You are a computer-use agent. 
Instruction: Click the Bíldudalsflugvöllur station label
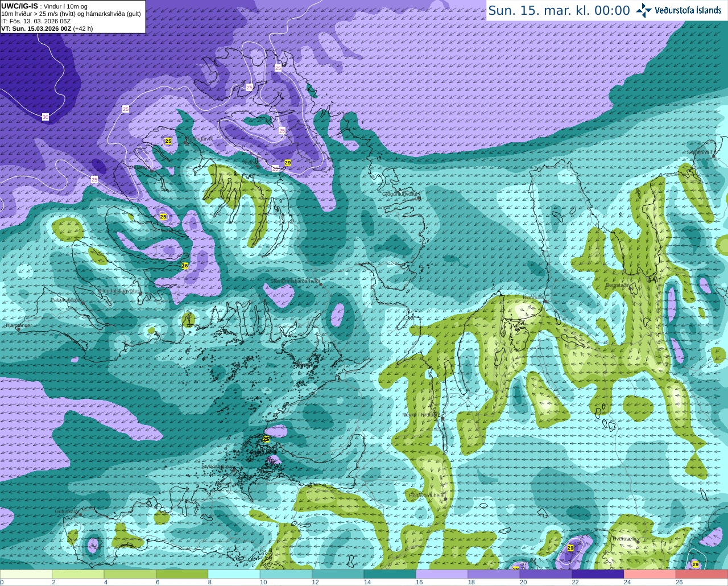coord(119,290)
